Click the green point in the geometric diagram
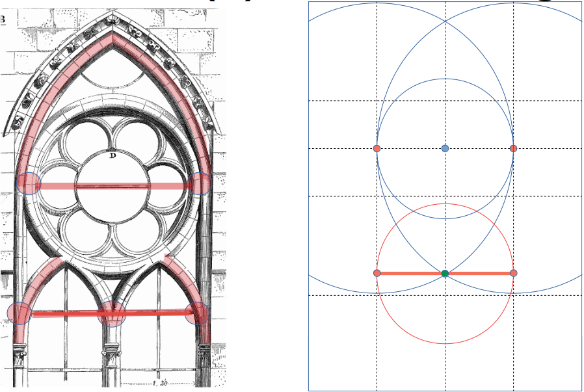 click(x=445, y=274)
